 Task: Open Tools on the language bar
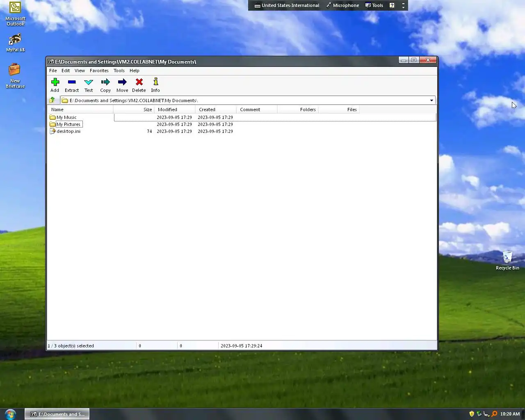pos(374,5)
